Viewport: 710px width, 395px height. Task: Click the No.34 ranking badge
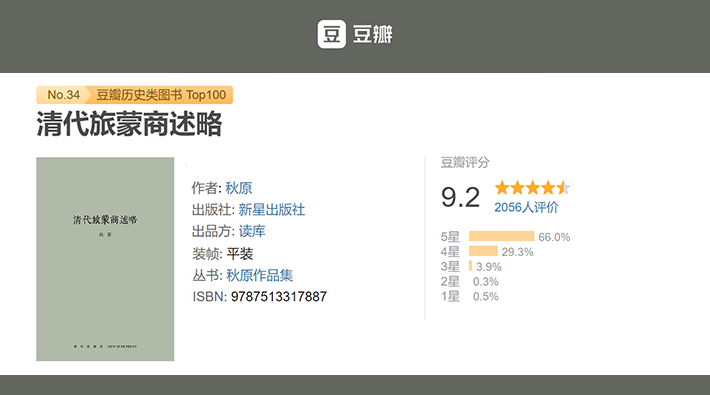coord(63,95)
